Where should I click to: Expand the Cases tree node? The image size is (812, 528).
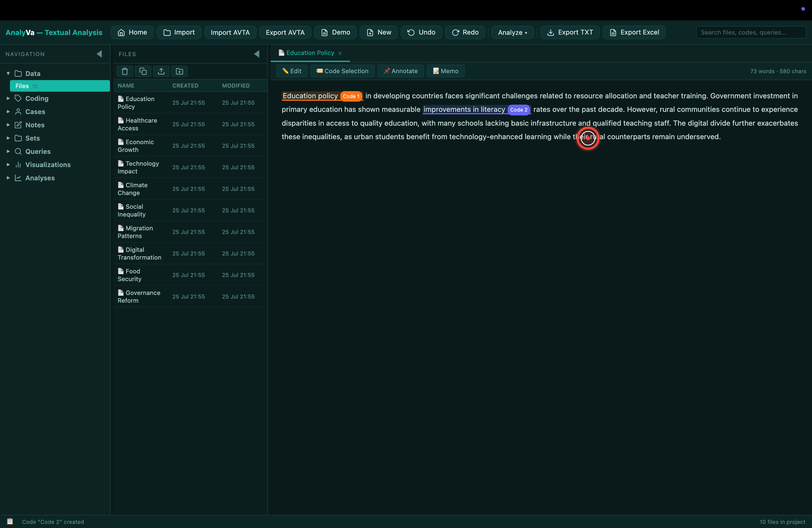coord(8,112)
